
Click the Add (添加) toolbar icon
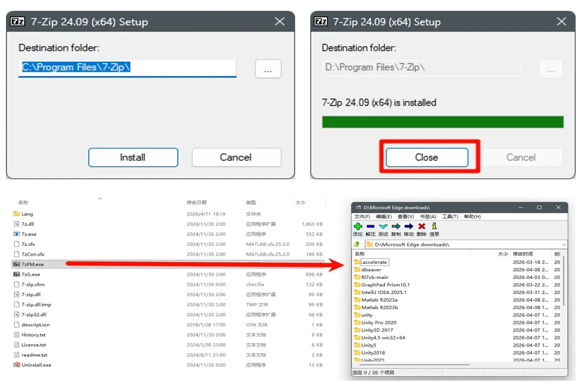[358, 226]
